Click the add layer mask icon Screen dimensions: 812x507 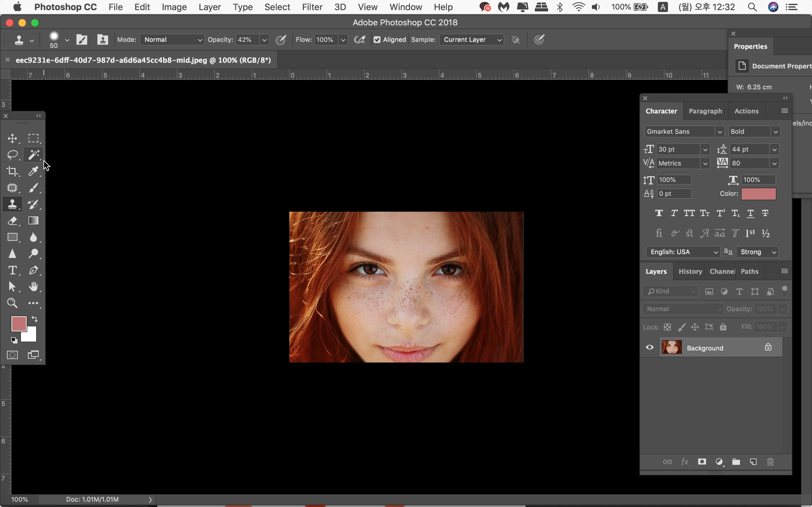702,462
